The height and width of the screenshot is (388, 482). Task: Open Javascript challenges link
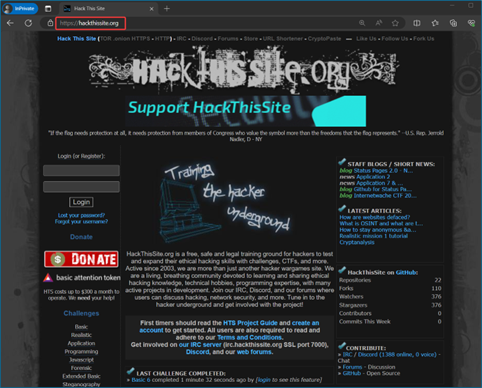(x=81, y=360)
